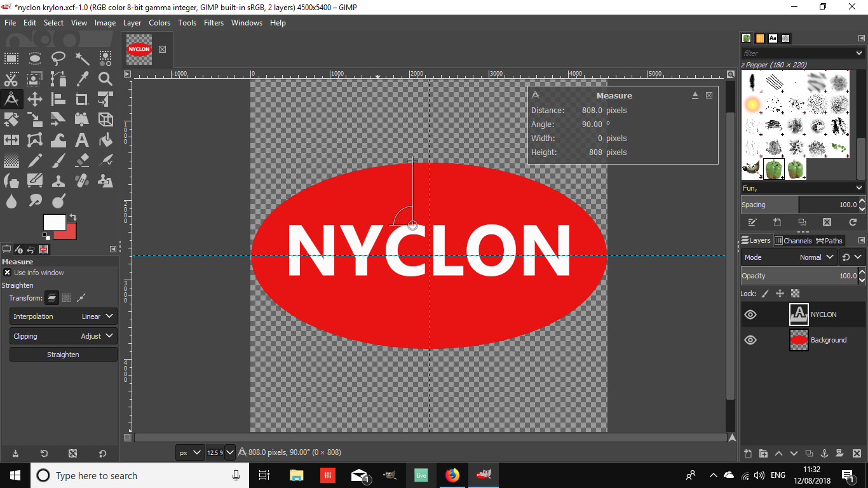Open the Interpolation dropdown
This screenshot has height=488, width=868.
[64, 316]
